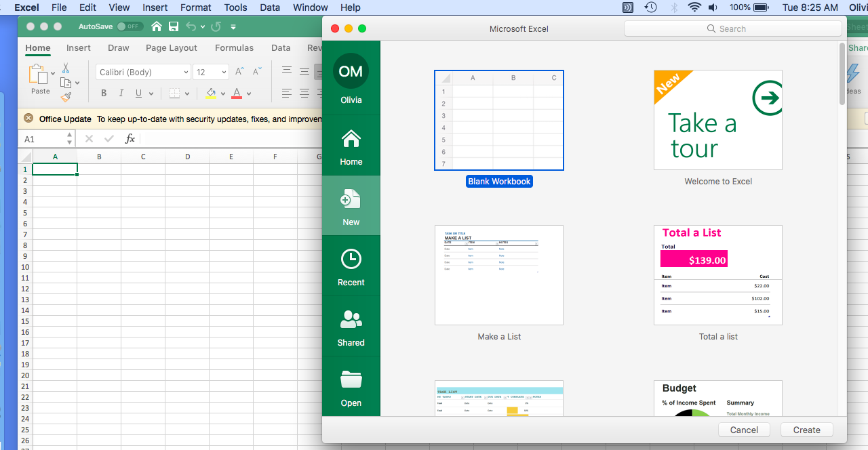Apply red font color
Viewport: 868px width, 450px height.
pos(237,94)
